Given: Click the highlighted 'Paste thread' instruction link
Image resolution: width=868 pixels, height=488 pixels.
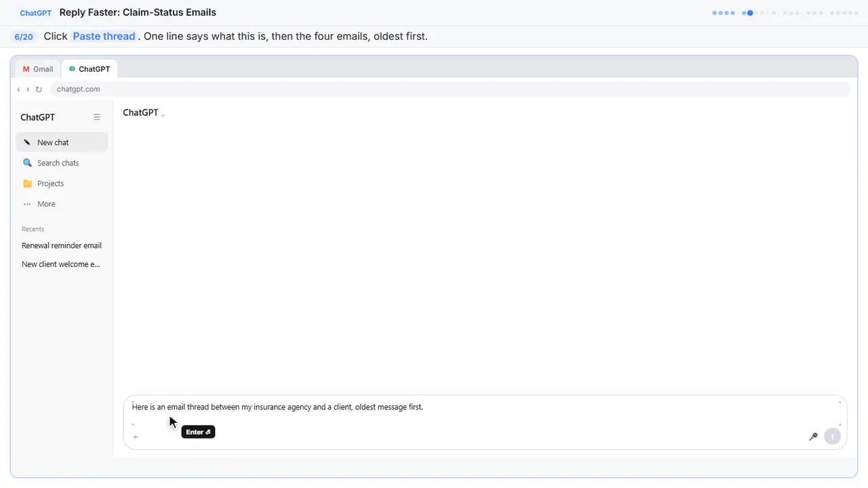Looking at the screenshot, I should pos(104,36).
